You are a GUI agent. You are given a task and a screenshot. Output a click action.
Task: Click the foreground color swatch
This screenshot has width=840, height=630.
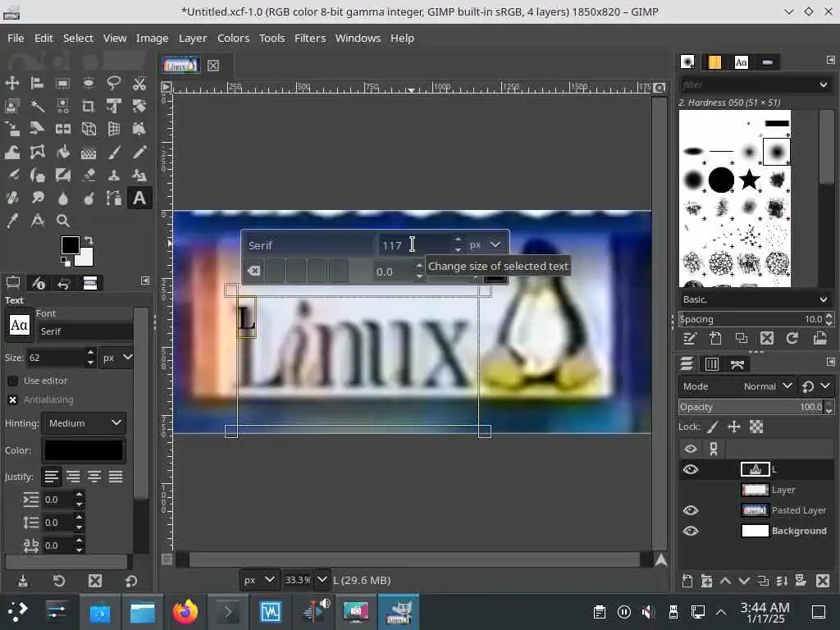click(x=71, y=245)
